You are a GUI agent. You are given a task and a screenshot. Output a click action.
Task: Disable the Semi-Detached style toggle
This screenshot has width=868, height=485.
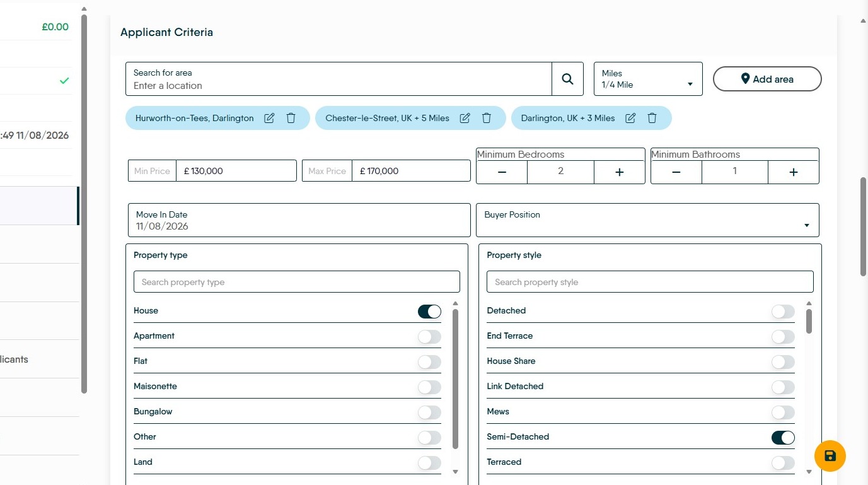[783, 438]
